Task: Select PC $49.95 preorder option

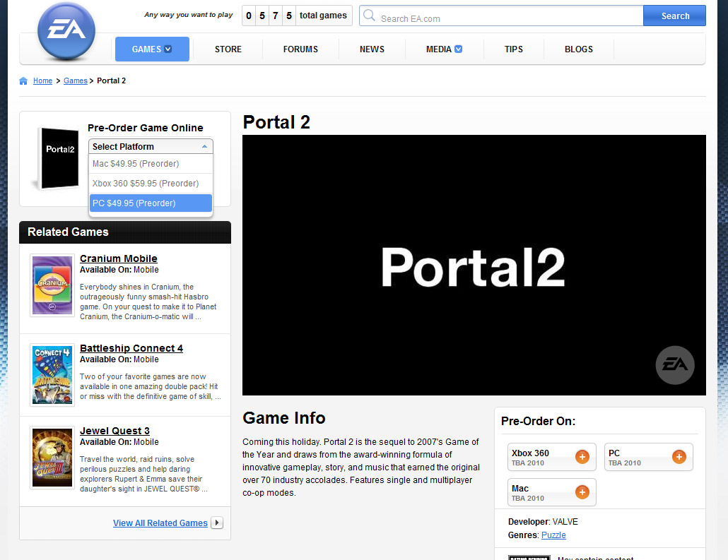Action: (151, 203)
